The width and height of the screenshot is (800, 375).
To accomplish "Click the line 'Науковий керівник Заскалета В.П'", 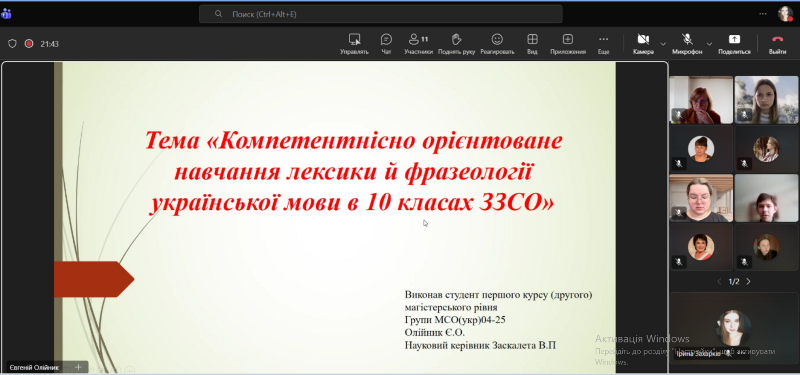I will (x=480, y=345).
